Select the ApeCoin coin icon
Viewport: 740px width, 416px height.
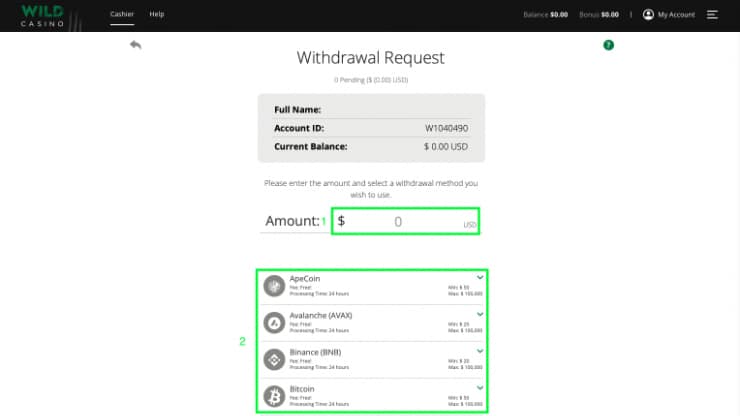tap(274, 286)
